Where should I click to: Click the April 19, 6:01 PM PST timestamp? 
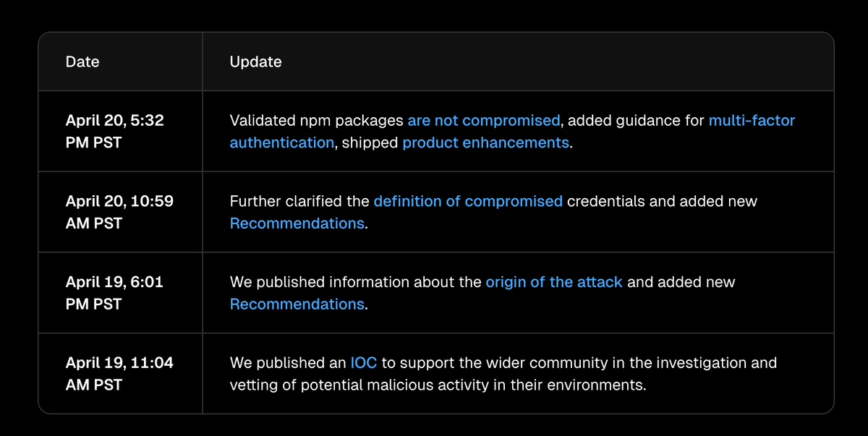pyautogui.click(x=114, y=293)
